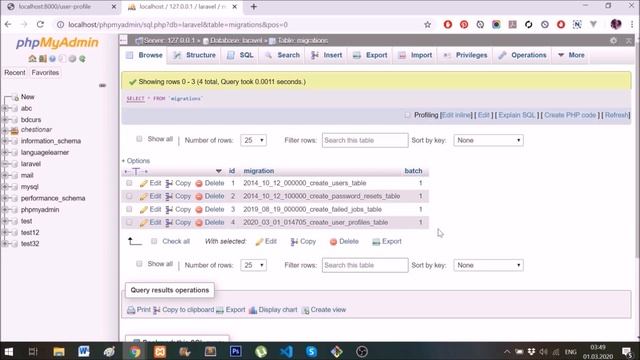Bookmark this page star icon in address bar
The height and width of the screenshot is (360, 640).
coord(427,24)
